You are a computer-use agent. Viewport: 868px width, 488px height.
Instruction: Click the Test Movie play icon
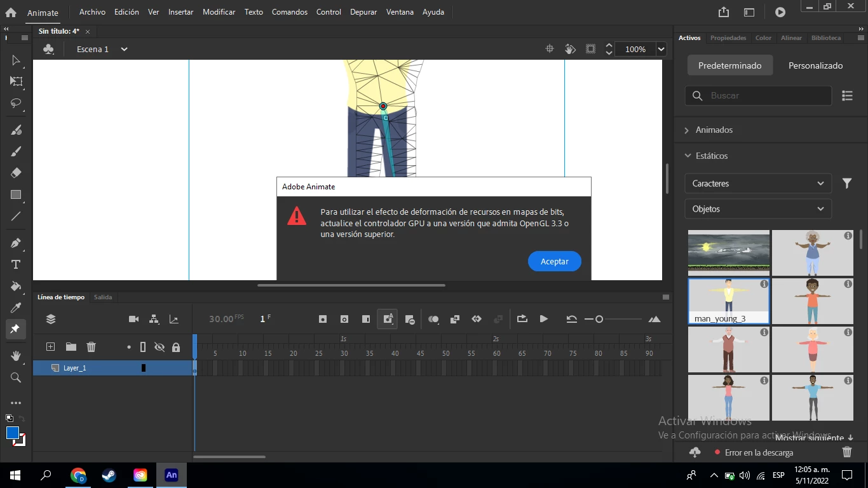coord(780,12)
